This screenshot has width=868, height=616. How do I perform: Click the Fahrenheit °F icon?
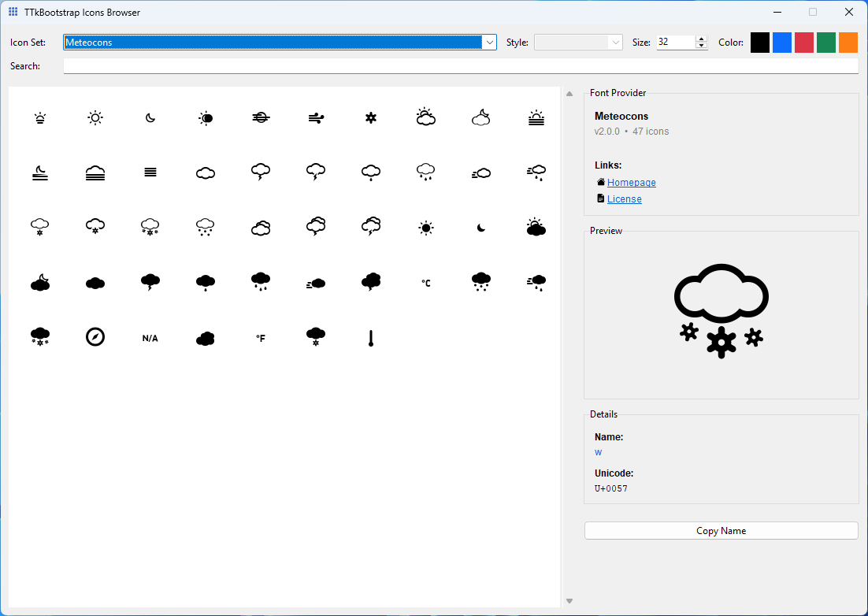(261, 337)
